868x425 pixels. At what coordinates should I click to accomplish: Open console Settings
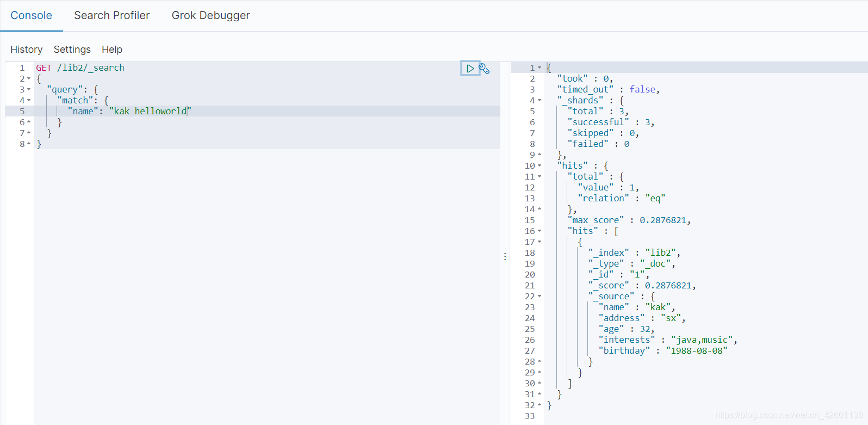[72, 50]
